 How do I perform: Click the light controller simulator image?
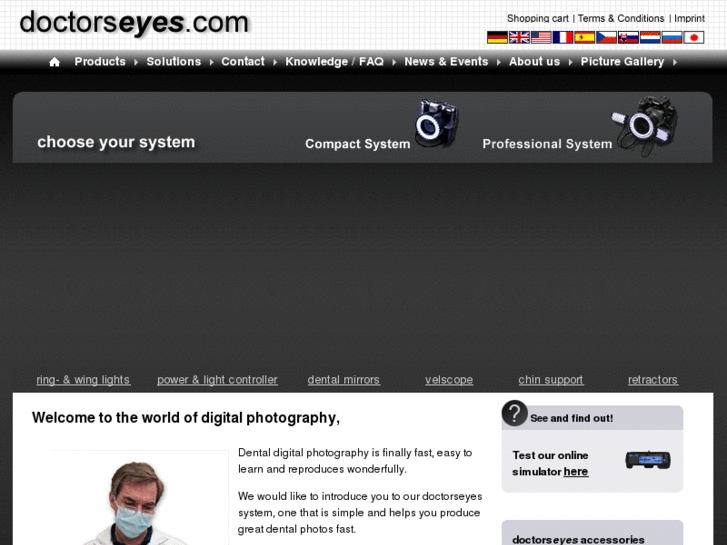(x=648, y=460)
